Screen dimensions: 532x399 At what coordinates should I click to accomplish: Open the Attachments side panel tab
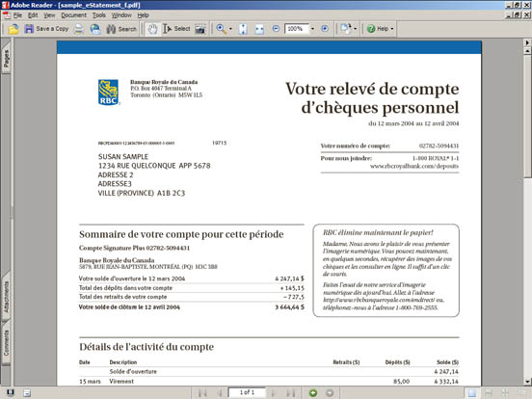point(7,297)
